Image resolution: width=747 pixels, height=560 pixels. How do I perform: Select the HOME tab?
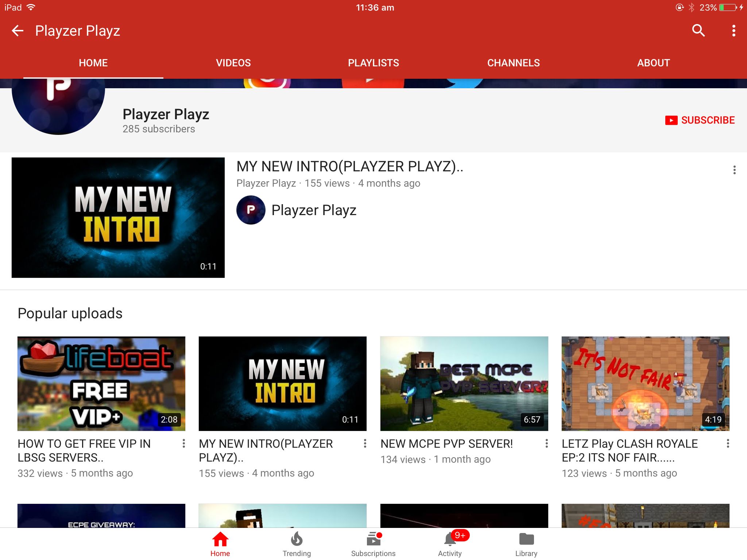(93, 63)
